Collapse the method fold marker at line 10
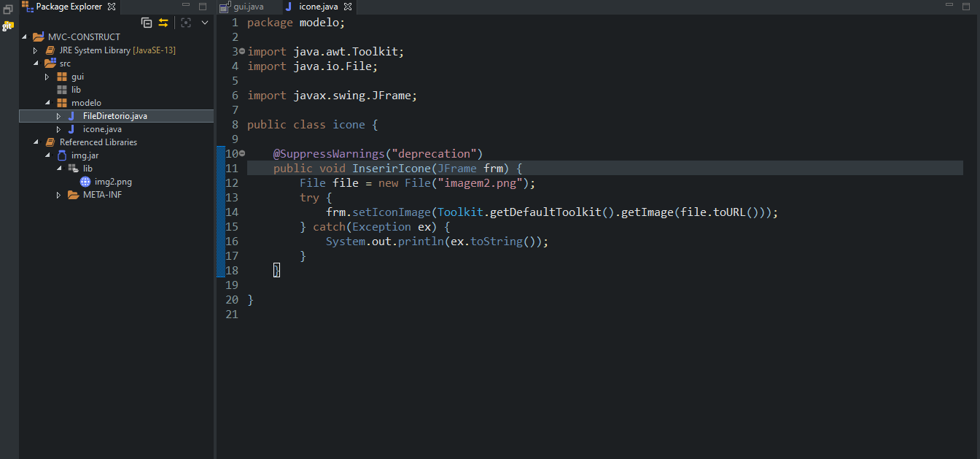 [x=242, y=154]
